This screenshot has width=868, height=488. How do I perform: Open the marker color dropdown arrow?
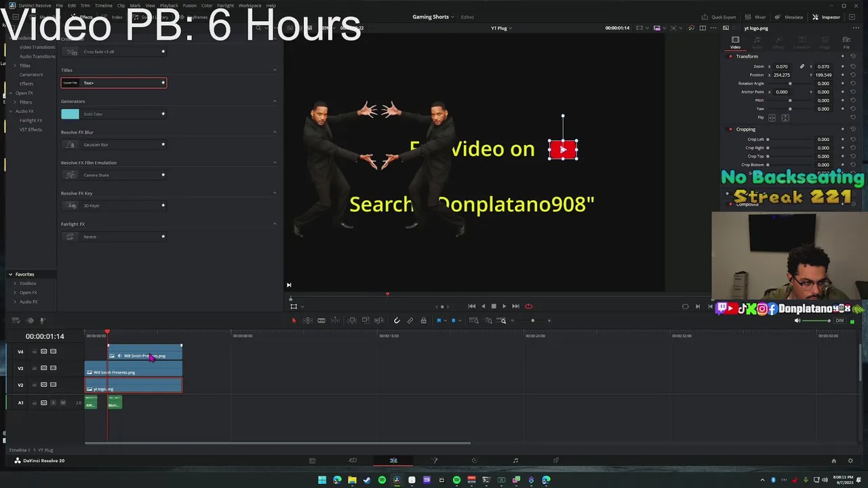460,321
